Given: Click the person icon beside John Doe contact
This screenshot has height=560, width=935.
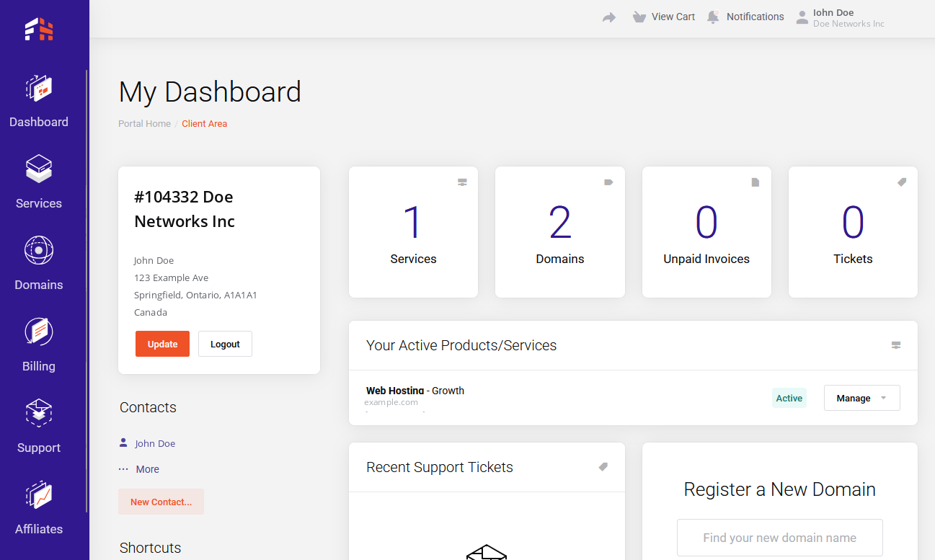Looking at the screenshot, I should click(123, 443).
